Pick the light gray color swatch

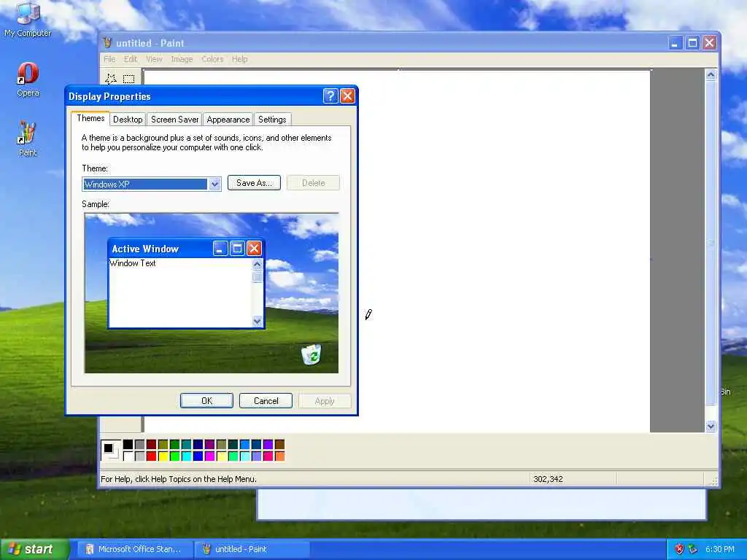point(139,456)
